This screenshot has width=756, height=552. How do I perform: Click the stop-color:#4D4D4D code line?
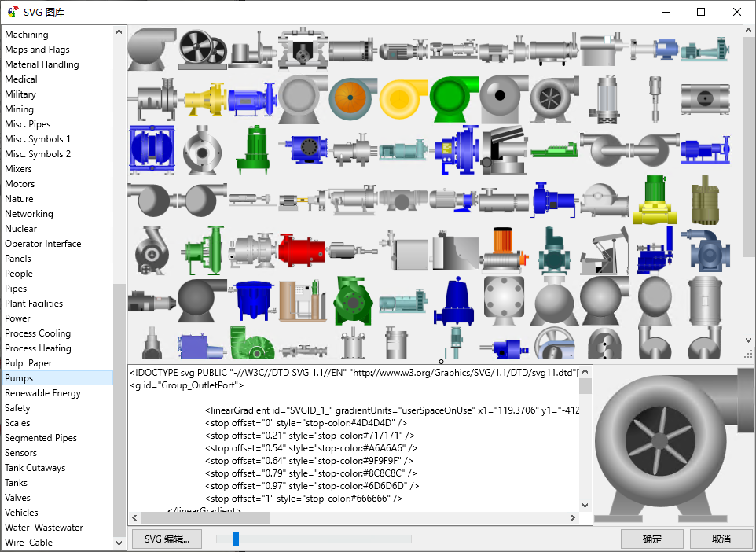[306, 423]
